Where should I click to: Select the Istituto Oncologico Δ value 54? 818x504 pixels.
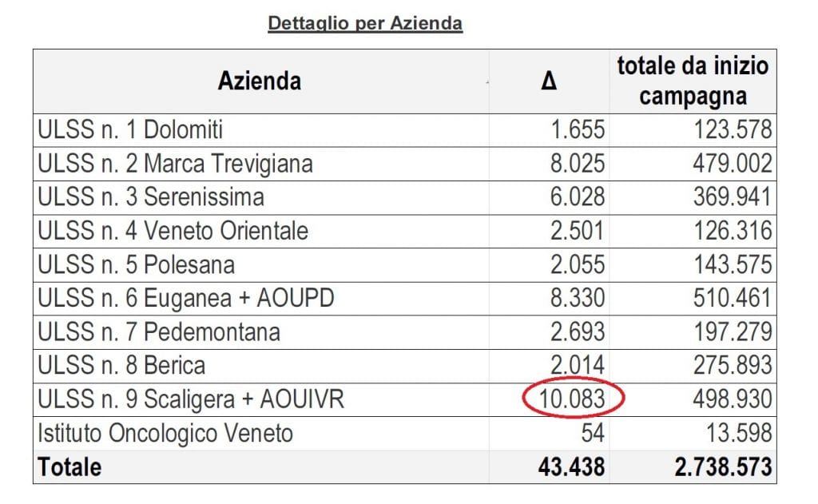click(593, 434)
